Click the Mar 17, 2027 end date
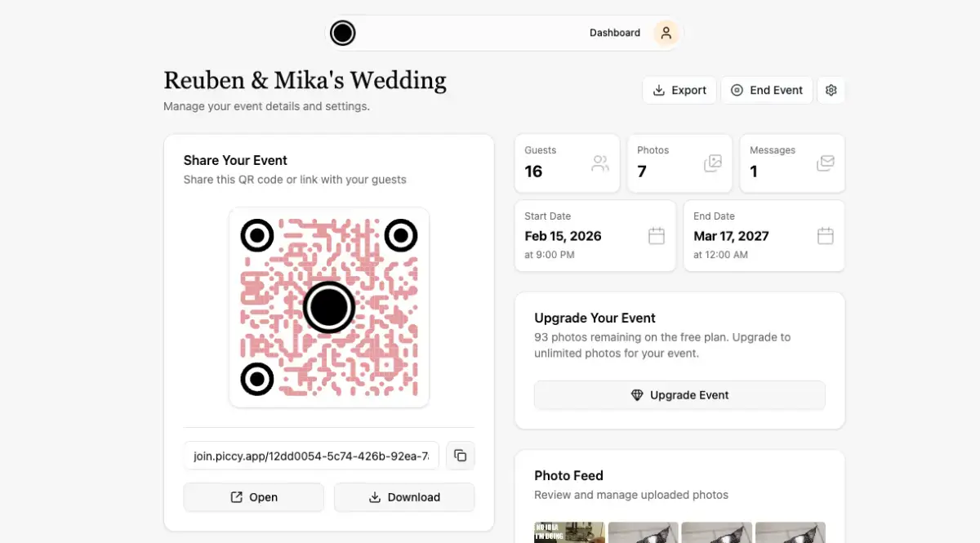The width and height of the screenshot is (980, 543). coord(731,236)
